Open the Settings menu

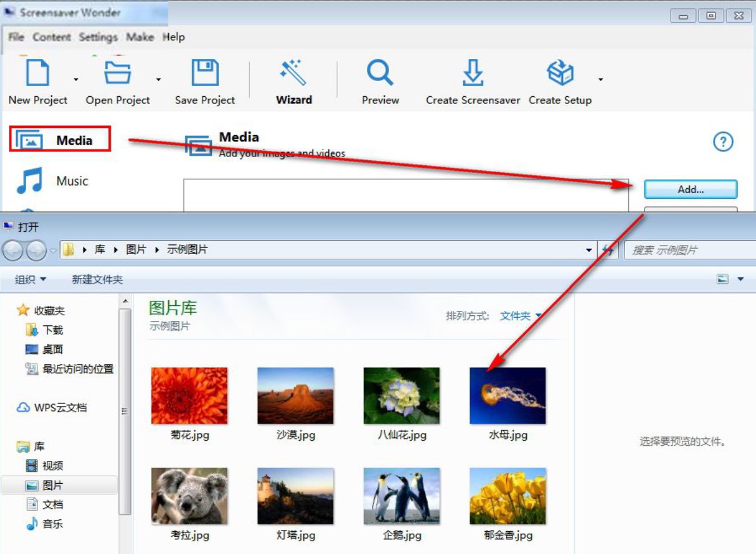point(98,37)
